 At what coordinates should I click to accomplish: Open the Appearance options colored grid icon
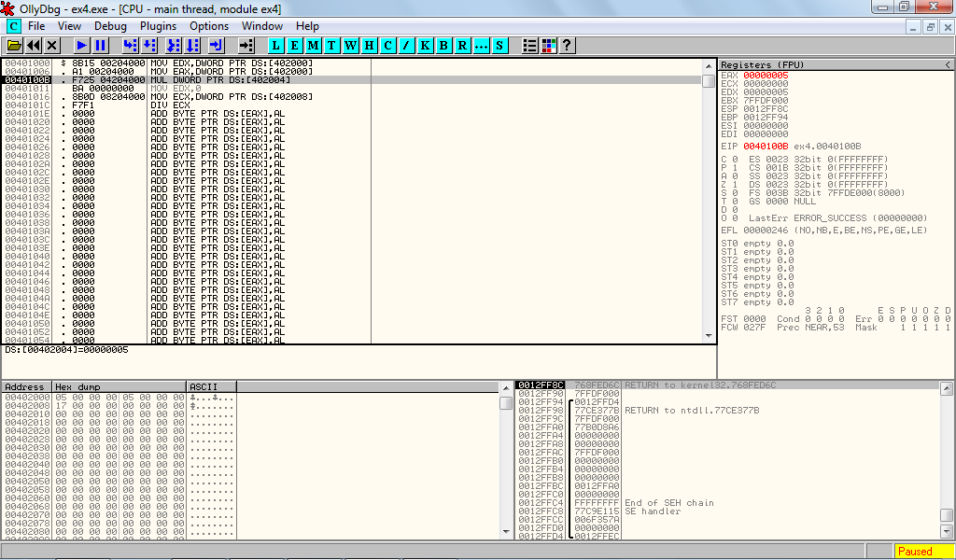click(549, 45)
